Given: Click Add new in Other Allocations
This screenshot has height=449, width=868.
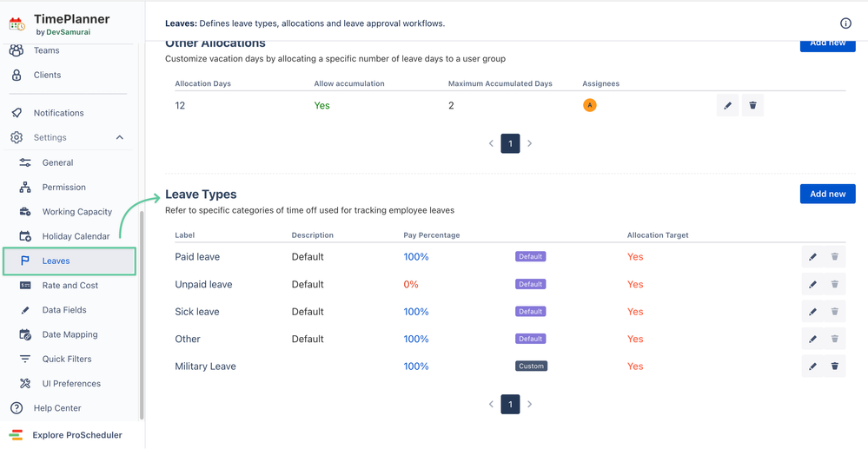Looking at the screenshot, I should (827, 45).
